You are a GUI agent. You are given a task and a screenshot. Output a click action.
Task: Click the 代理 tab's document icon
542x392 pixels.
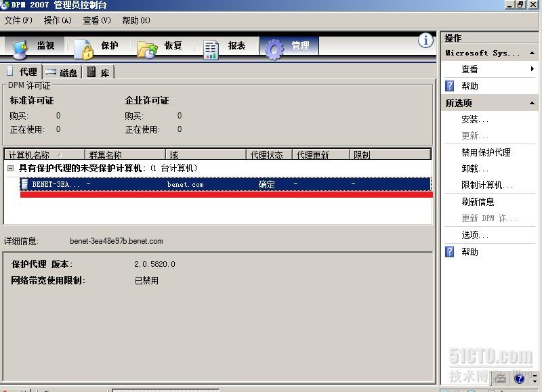pyautogui.click(x=10, y=71)
